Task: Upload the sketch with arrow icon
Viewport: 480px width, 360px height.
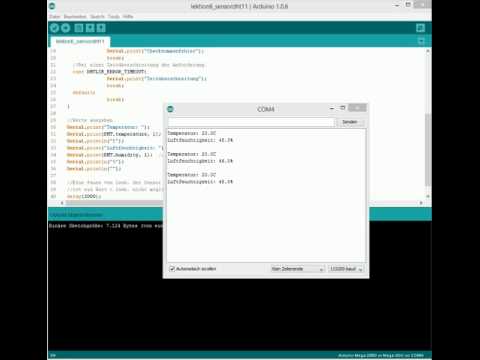Action: (66, 28)
